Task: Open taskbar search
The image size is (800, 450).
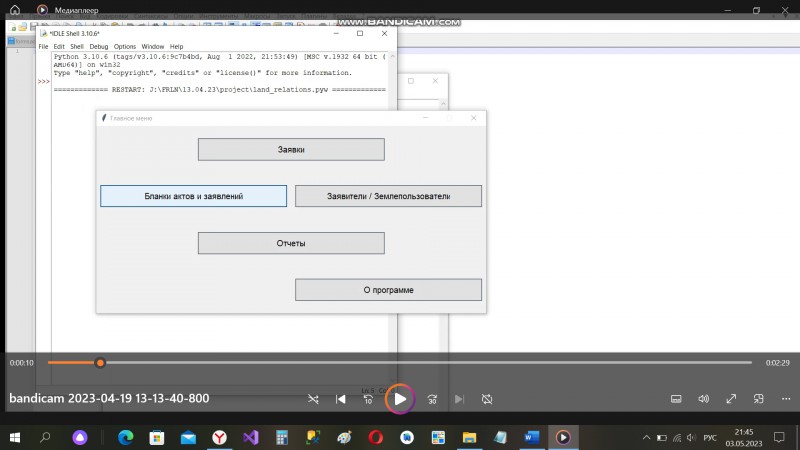Action: 45,437
